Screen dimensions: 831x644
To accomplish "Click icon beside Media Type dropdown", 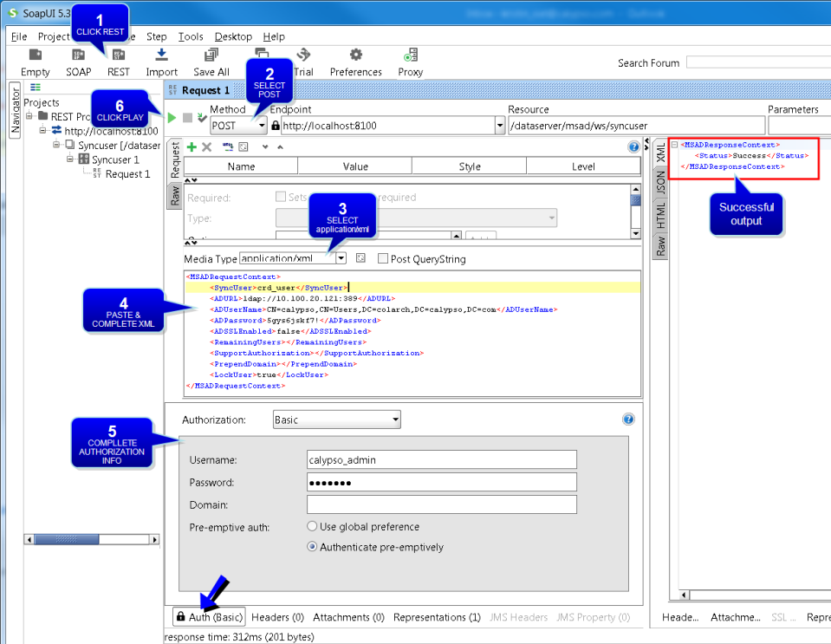I will tap(360, 258).
